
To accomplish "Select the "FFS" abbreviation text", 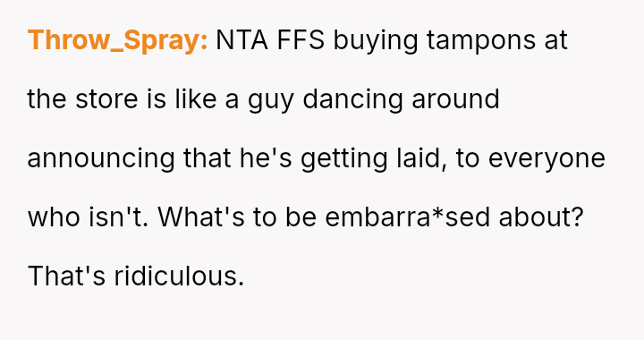I will point(301,40).
